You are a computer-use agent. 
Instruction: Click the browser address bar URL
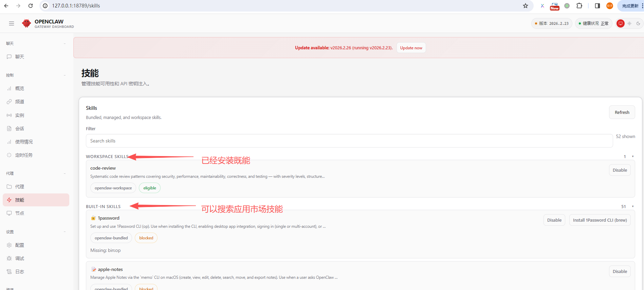tap(76, 6)
